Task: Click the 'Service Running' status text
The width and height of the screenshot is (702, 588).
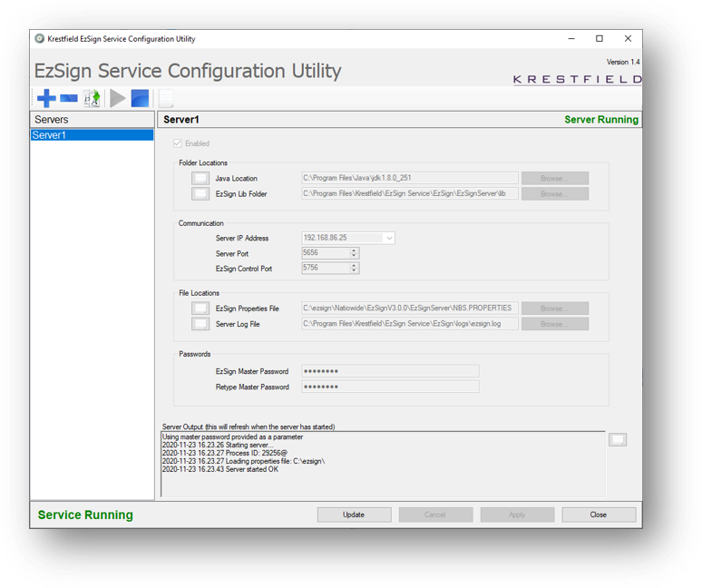Action: (85, 514)
